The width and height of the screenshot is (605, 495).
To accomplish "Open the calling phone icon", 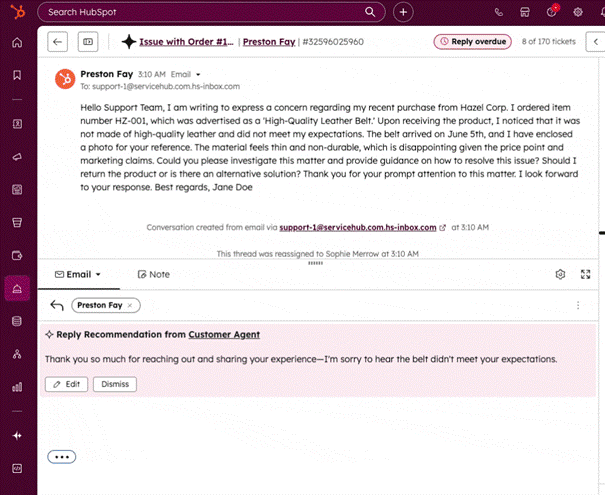I will point(499,12).
